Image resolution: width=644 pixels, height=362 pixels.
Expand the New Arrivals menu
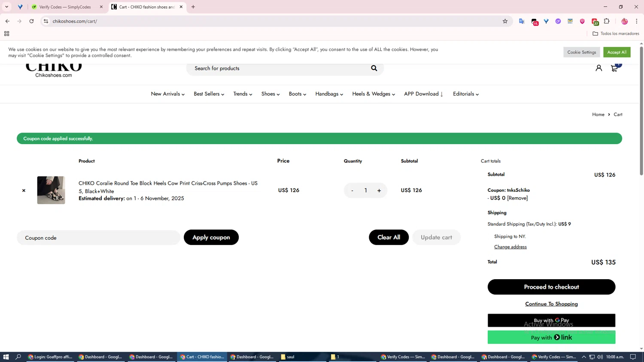click(x=167, y=94)
